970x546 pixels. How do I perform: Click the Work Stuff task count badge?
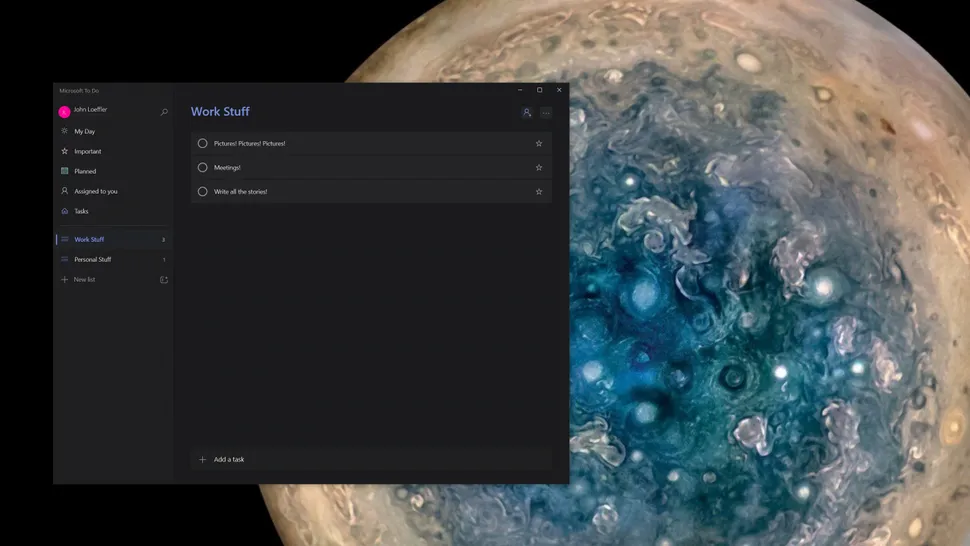(163, 240)
